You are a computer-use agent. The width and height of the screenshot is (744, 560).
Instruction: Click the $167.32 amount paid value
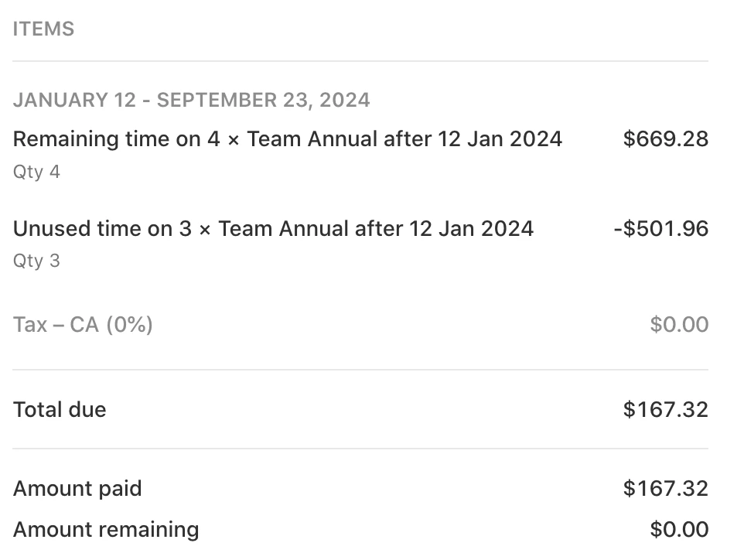click(x=665, y=489)
